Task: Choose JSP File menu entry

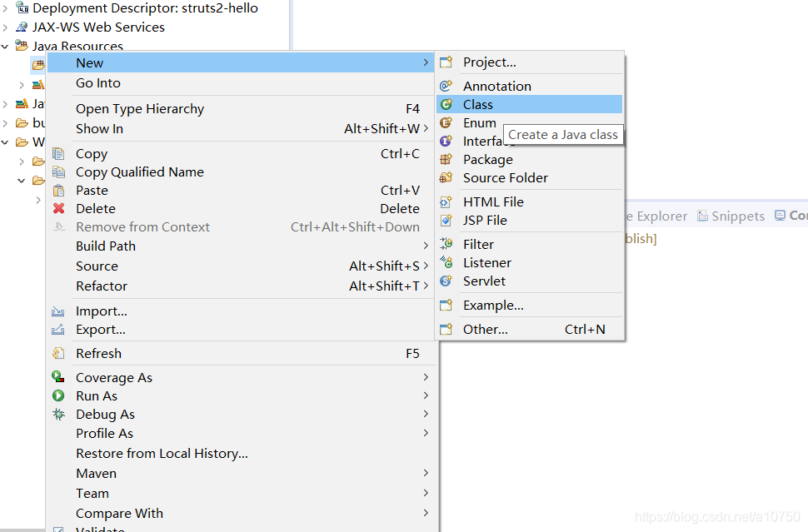Action: tap(530, 221)
